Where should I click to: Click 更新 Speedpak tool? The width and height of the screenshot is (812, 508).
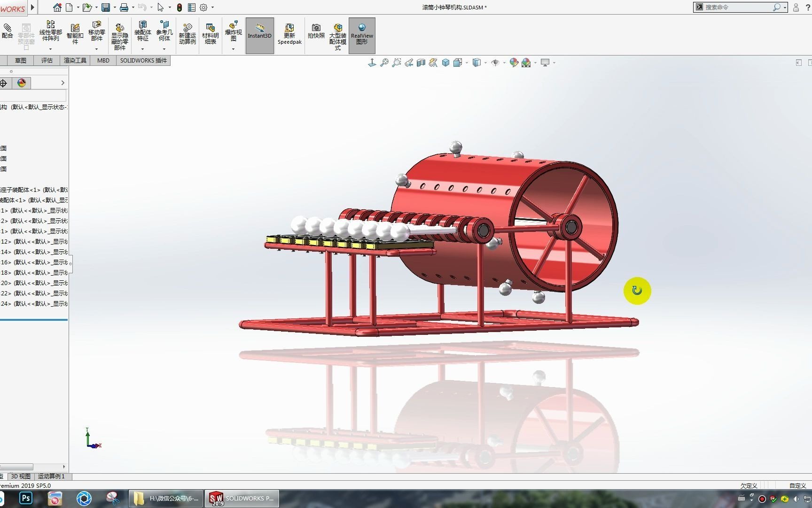click(289, 34)
